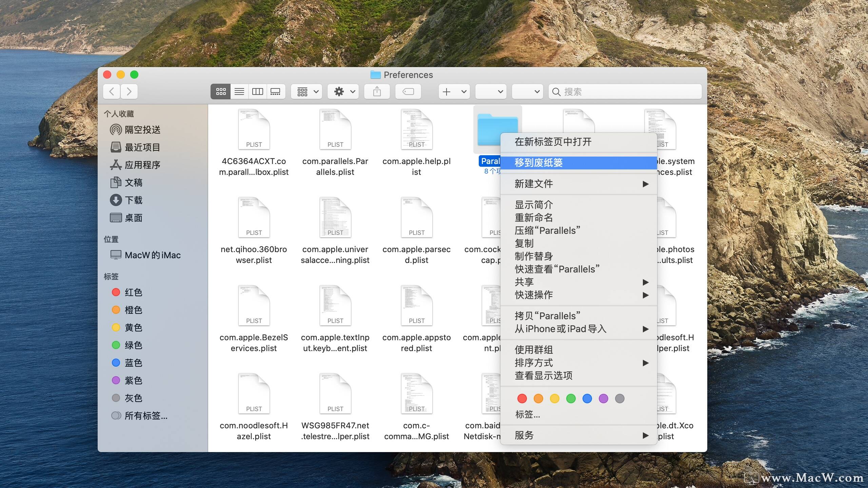Choose 移到废纸篓 in context menu
868x488 pixels.
538,163
